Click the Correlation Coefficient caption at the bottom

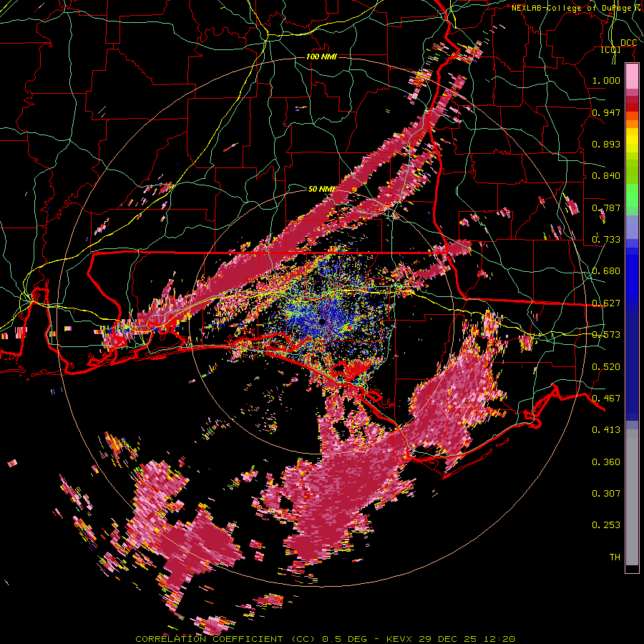(325, 639)
